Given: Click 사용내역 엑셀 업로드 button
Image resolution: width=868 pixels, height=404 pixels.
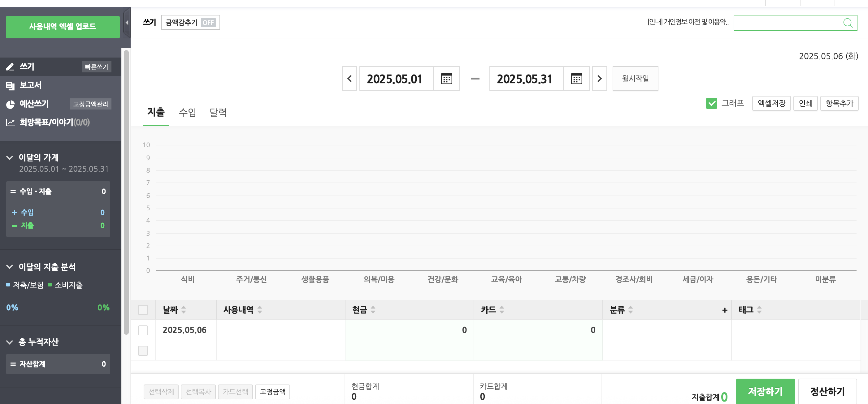Looking at the screenshot, I should tap(62, 27).
